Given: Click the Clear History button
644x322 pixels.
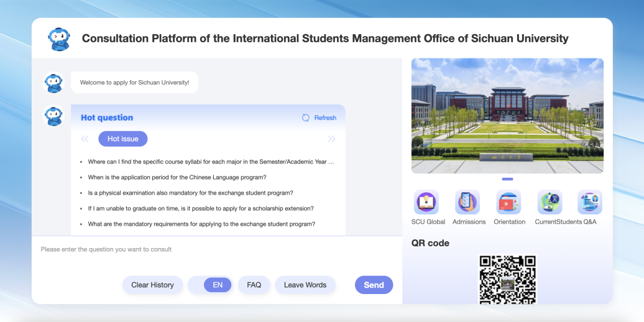Looking at the screenshot, I should pos(152,285).
